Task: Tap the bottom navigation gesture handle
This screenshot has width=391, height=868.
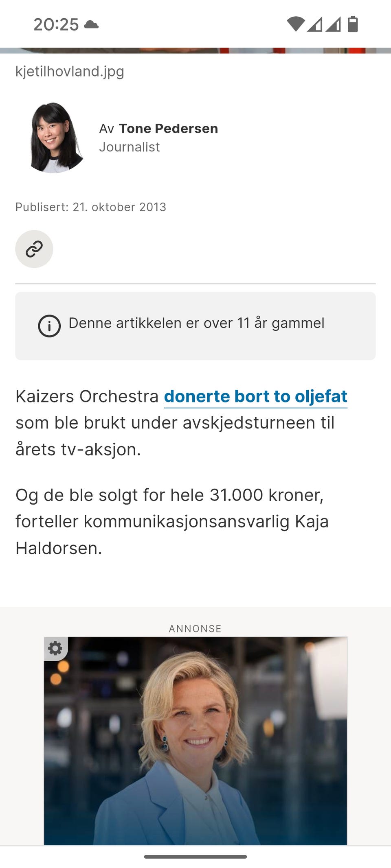Action: (x=195, y=857)
